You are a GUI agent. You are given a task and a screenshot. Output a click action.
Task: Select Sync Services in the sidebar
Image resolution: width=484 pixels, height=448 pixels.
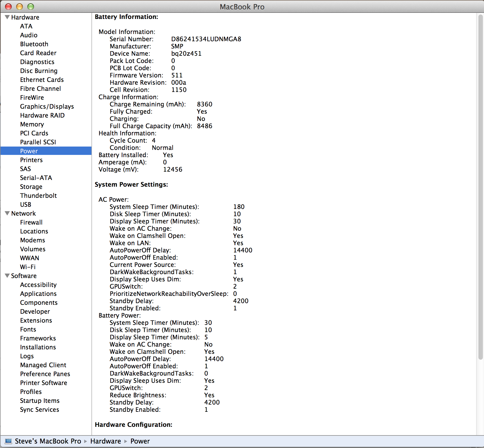tap(39, 410)
